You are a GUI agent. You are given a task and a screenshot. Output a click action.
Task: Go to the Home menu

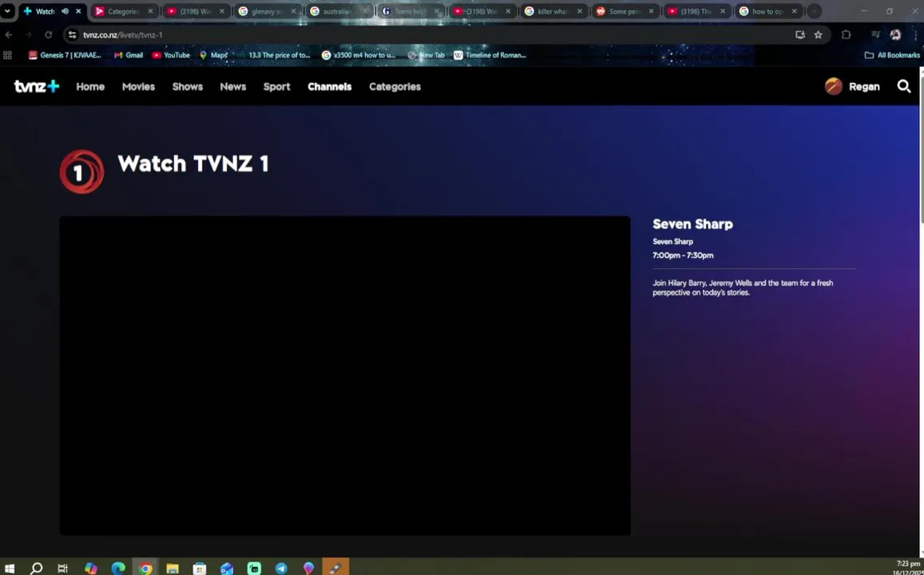[x=90, y=86]
